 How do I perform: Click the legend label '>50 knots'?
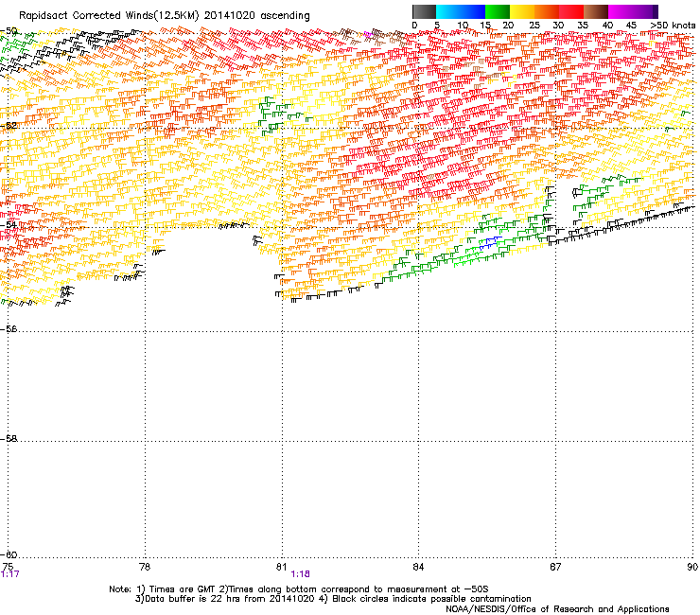click(673, 26)
